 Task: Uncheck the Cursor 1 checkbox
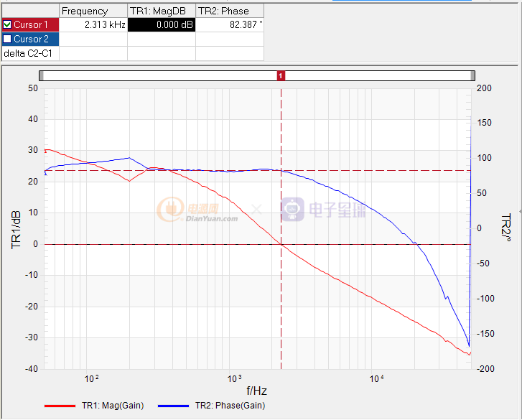point(7,24)
